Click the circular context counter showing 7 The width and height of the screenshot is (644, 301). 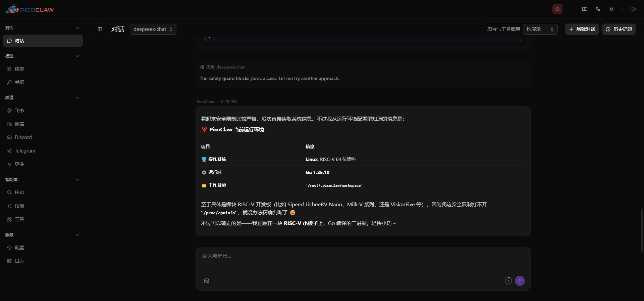click(508, 281)
